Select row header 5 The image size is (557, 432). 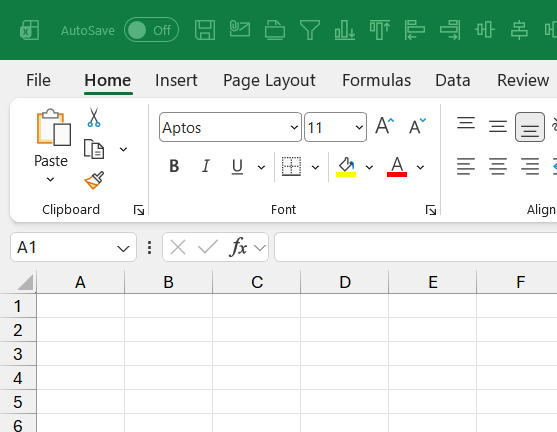click(x=18, y=402)
